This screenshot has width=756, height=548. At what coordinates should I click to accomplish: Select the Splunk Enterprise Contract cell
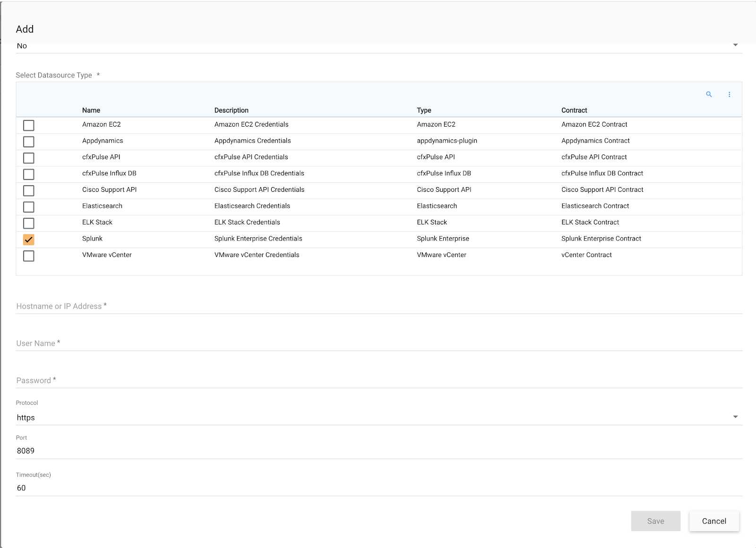pos(601,239)
